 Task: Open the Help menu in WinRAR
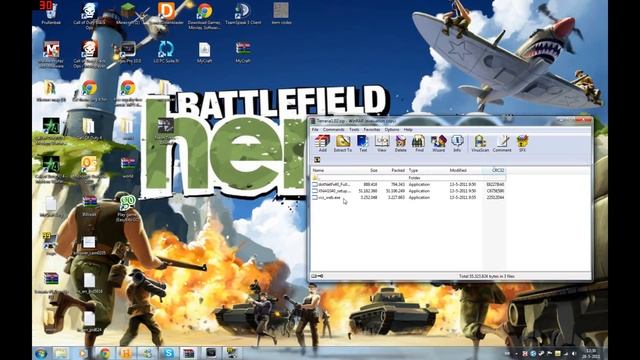point(408,129)
